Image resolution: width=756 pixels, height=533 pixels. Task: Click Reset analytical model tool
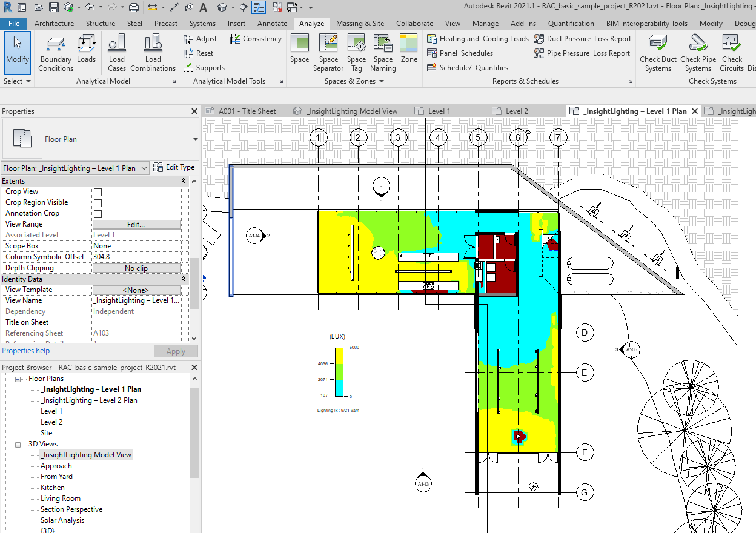(x=199, y=53)
